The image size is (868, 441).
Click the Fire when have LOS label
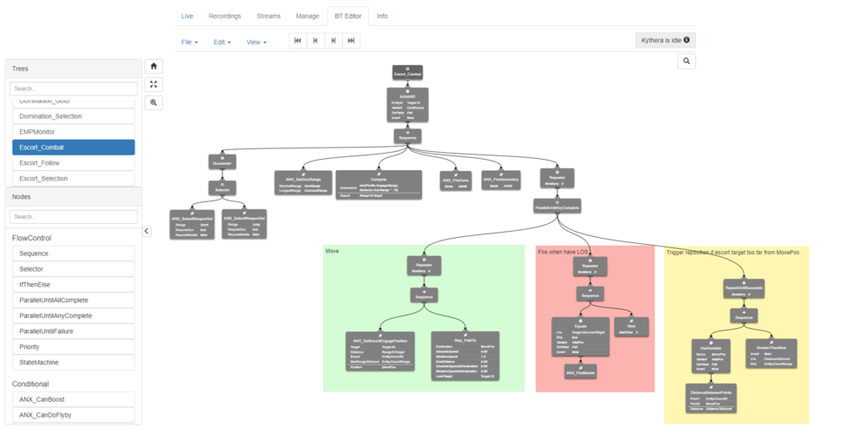point(562,252)
